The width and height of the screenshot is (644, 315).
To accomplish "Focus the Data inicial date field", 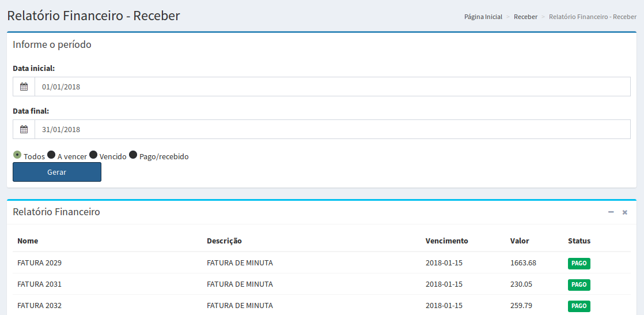I will (332, 87).
